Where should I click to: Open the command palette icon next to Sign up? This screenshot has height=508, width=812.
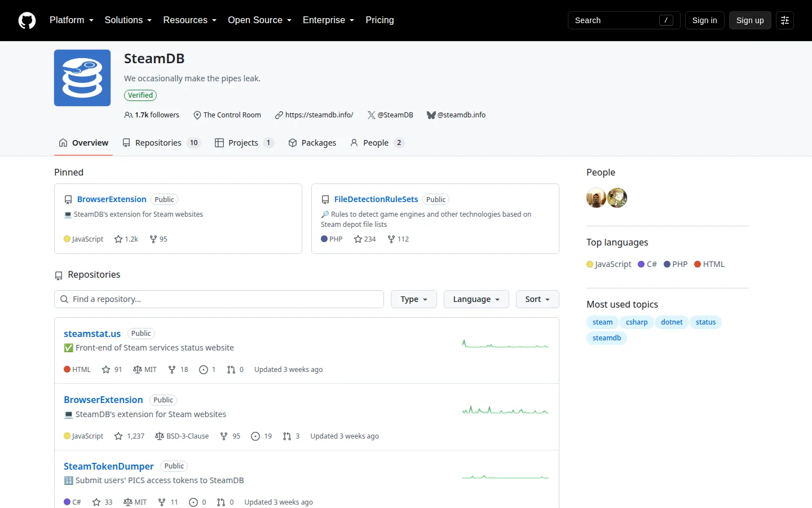click(785, 20)
